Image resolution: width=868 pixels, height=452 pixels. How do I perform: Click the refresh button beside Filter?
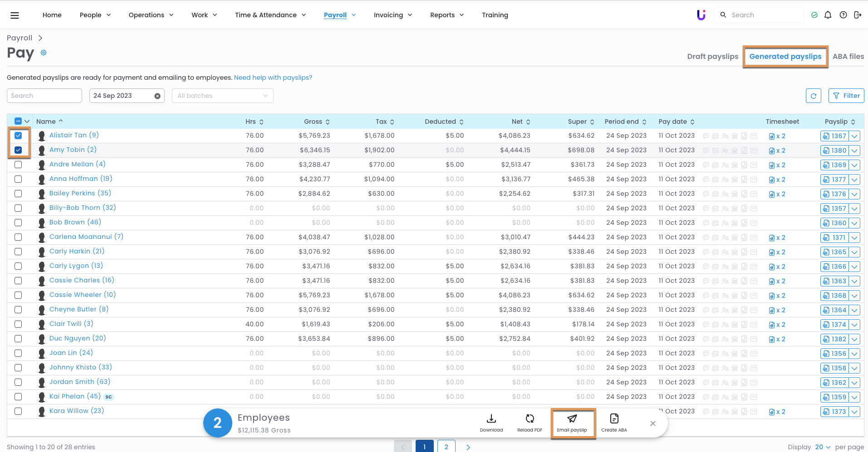pyautogui.click(x=813, y=96)
